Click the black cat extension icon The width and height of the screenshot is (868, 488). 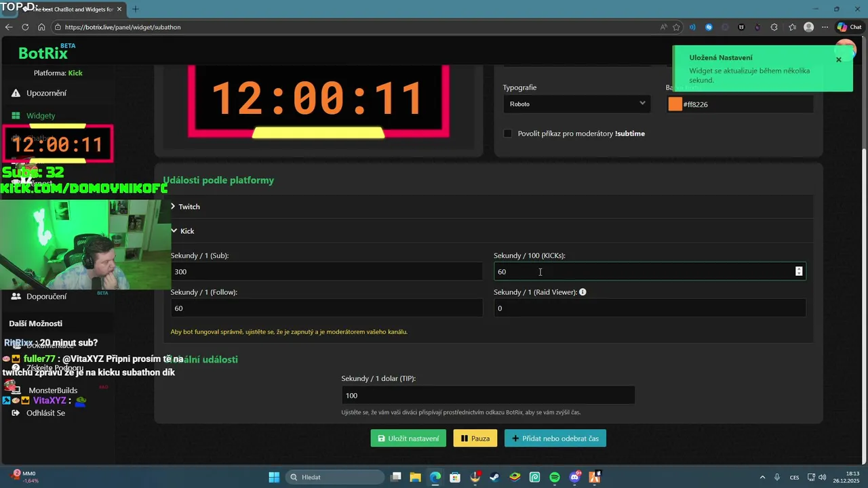[741, 27]
